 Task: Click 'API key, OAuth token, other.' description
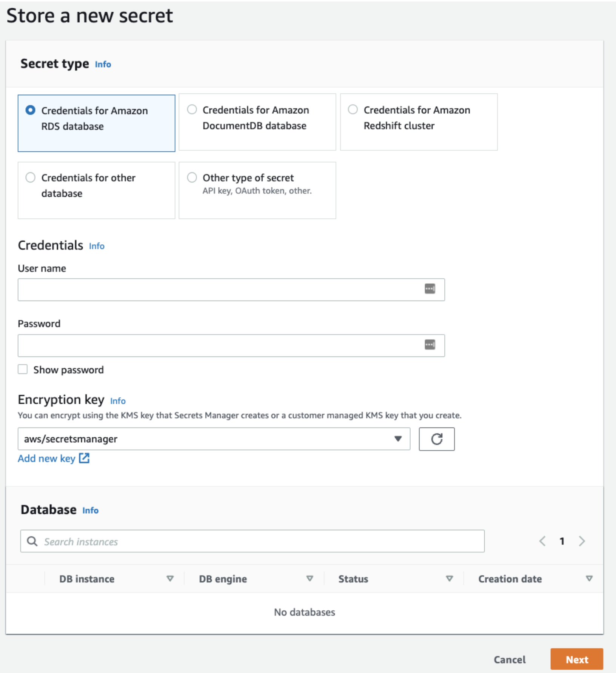pos(257,191)
